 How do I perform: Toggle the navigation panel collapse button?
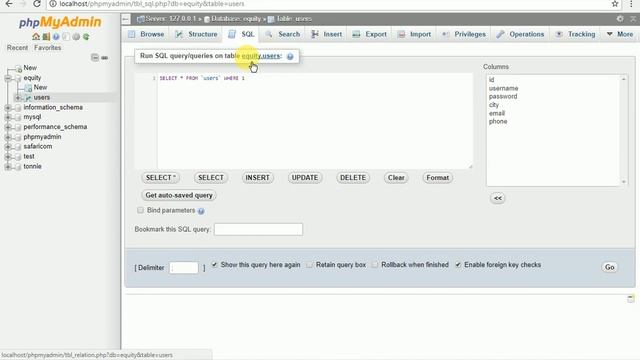[x=126, y=19]
